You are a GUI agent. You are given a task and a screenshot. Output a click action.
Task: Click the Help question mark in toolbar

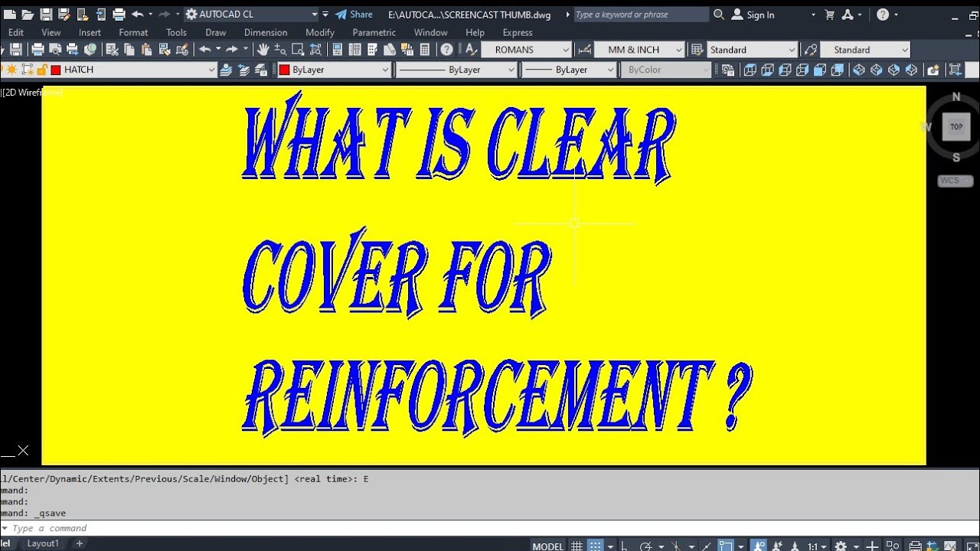coord(447,50)
